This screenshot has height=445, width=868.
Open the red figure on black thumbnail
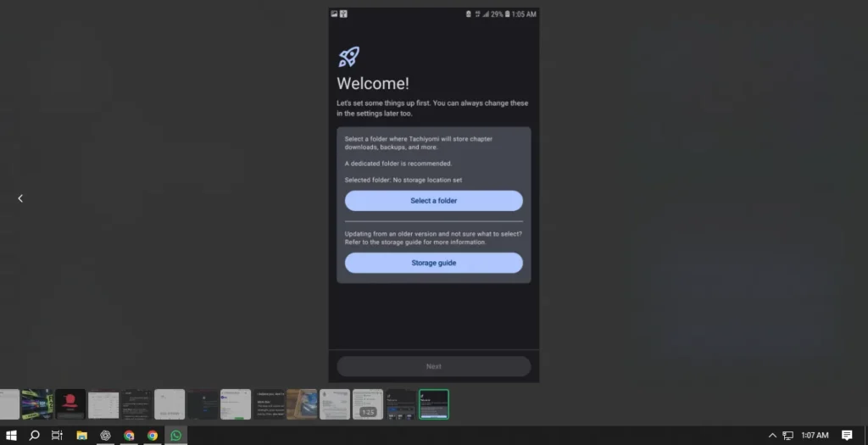tap(70, 404)
